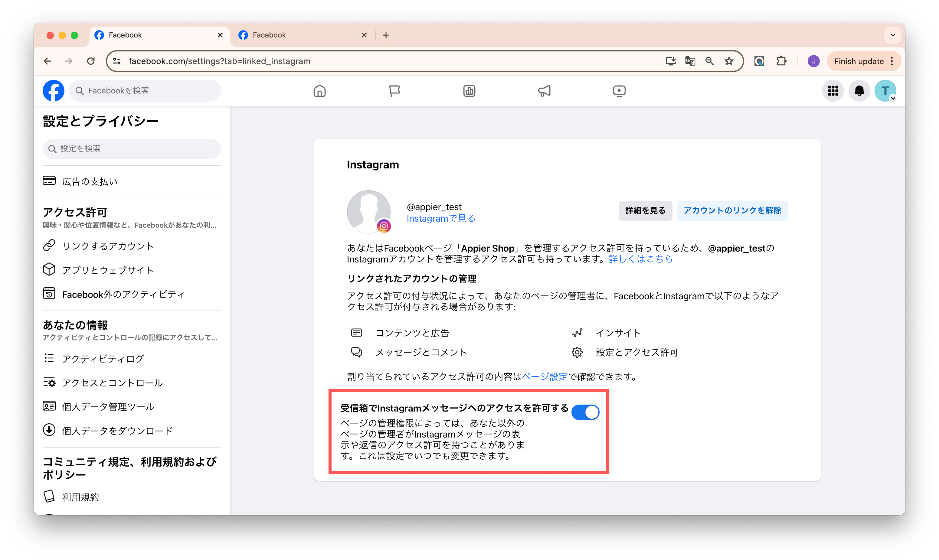Open the nine-dot menu grid icon

[x=833, y=91]
